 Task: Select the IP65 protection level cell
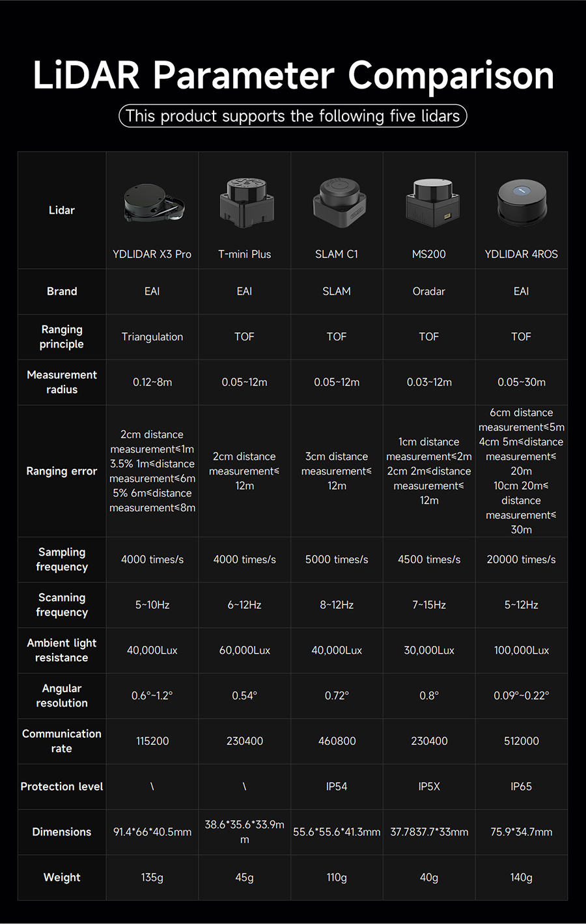(522, 787)
